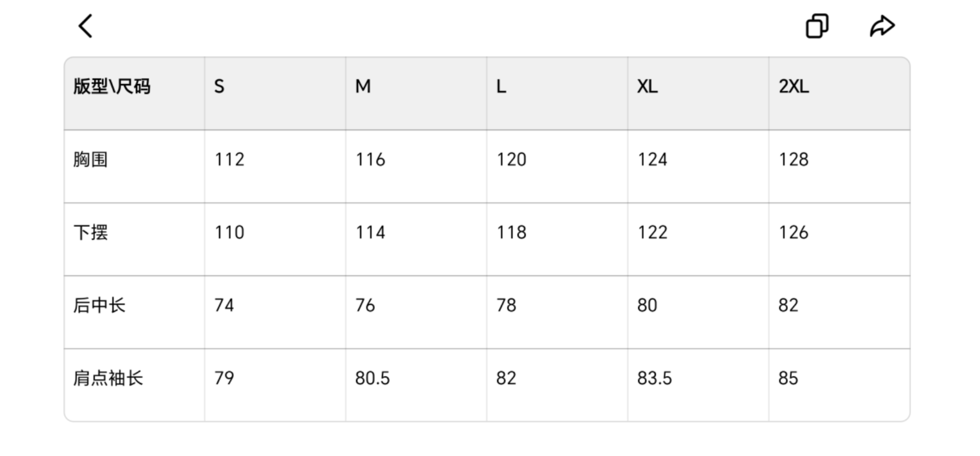Click the S size column header
The height and width of the screenshot is (456, 980).
219,86
